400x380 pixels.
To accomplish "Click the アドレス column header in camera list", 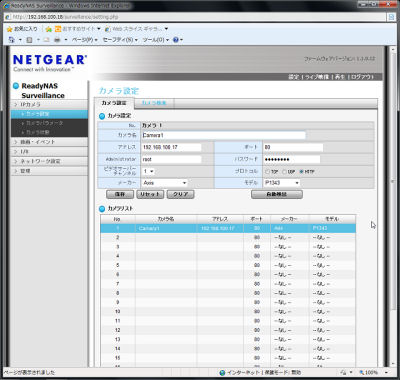I will [220, 219].
